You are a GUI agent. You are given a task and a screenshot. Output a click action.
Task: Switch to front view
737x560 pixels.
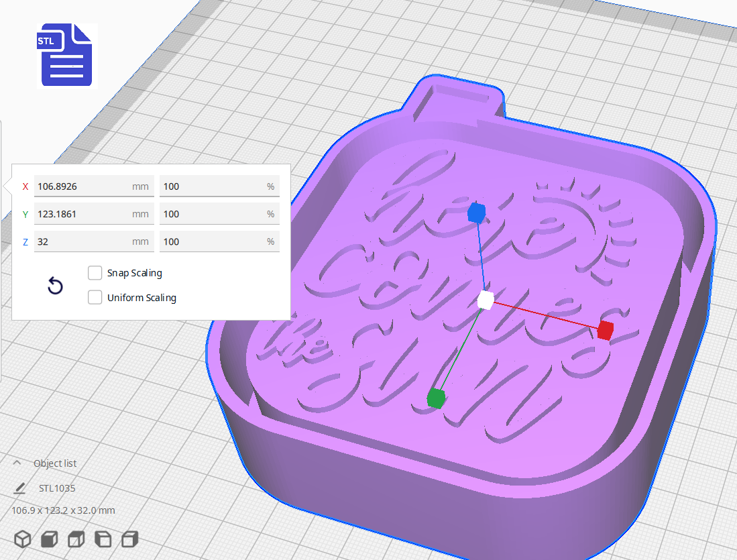pyautogui.click(x=49, y=538)
